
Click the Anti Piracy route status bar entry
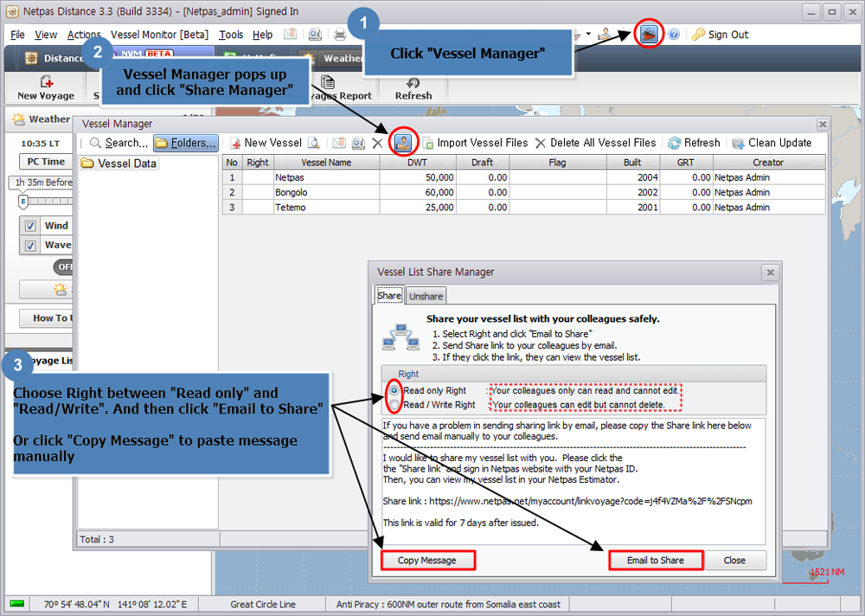point(448,605)
